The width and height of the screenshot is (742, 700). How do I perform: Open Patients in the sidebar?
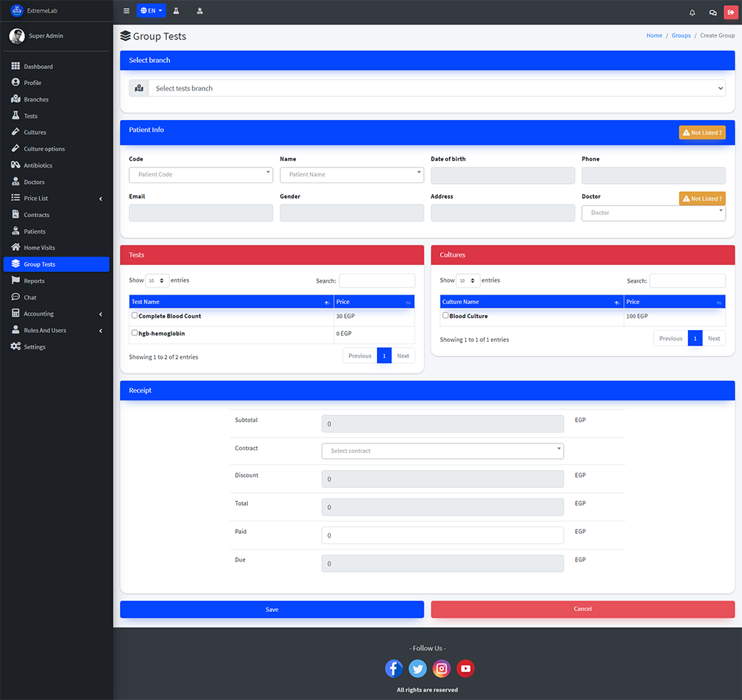(34, 231)
